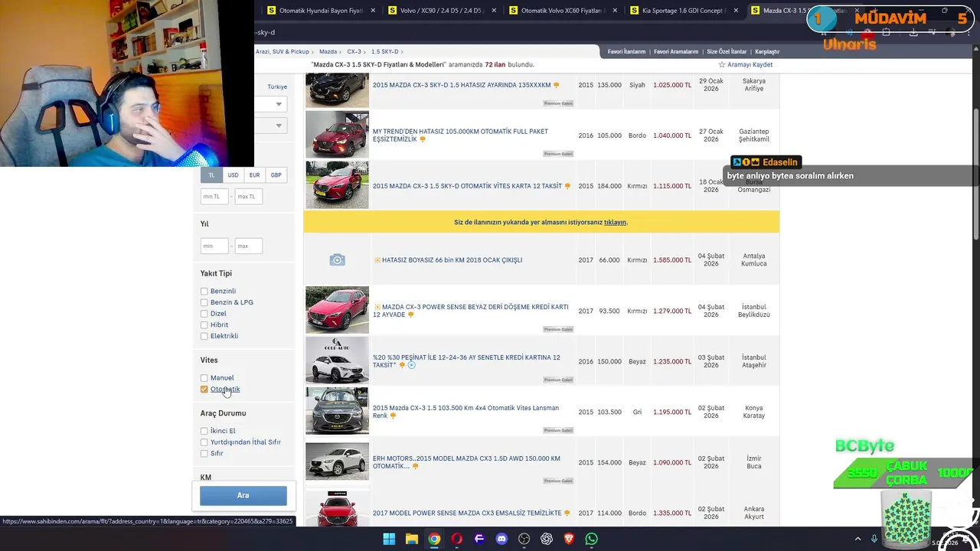Open OBS Studio from the taskbar
The image size is (980, 551).
coord(524,539)
